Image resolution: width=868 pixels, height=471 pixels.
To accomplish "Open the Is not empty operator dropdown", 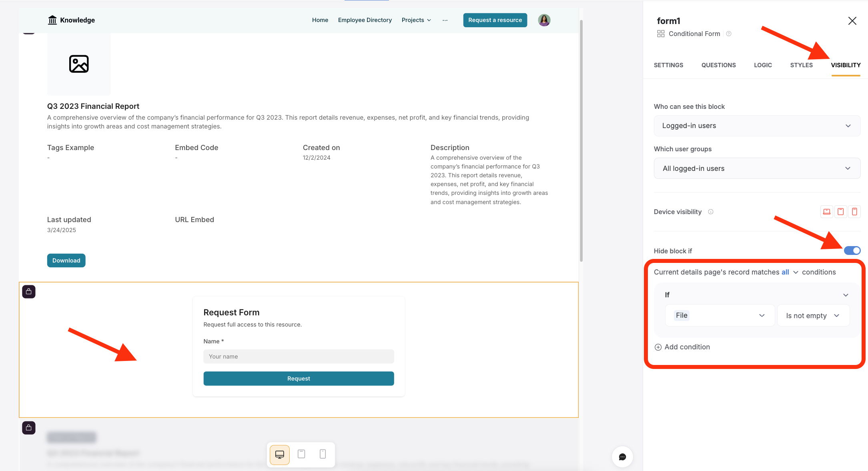I will tap(813, 315).
